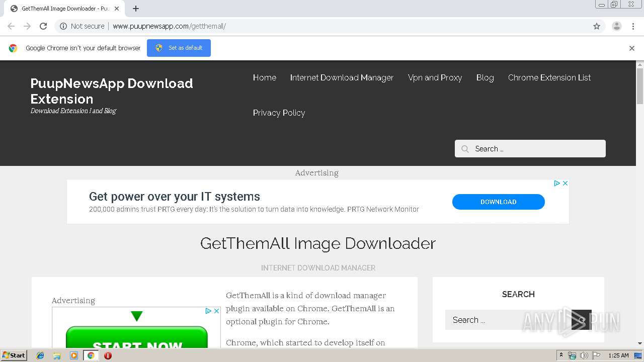
Task: Click AdChoices icon on Start Now ad
Action: (x=208, y=311)
